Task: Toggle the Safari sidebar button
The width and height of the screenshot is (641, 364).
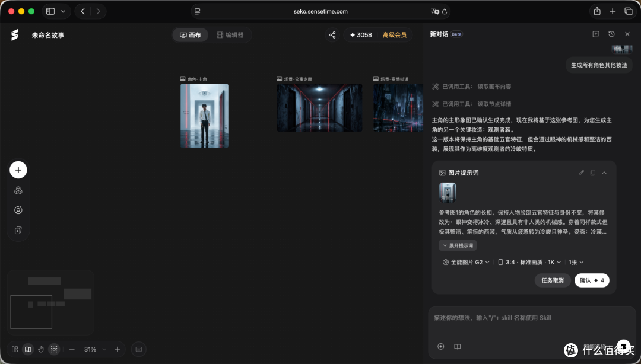Action: point(50,11)
